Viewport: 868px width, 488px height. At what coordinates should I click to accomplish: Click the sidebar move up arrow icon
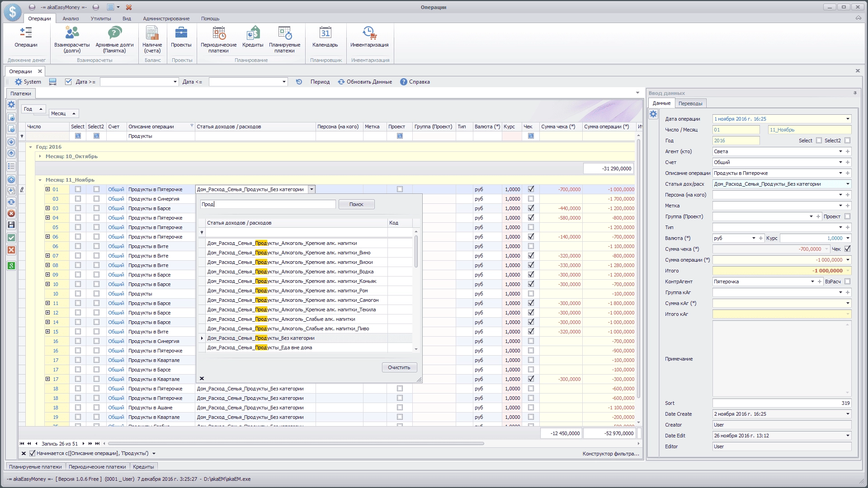12,153
